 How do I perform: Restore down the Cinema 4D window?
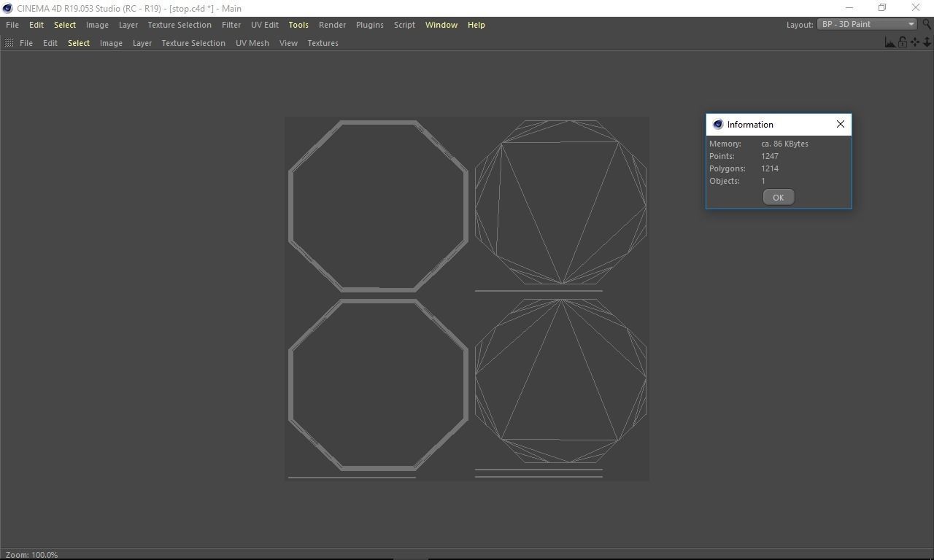click(882, 8)
